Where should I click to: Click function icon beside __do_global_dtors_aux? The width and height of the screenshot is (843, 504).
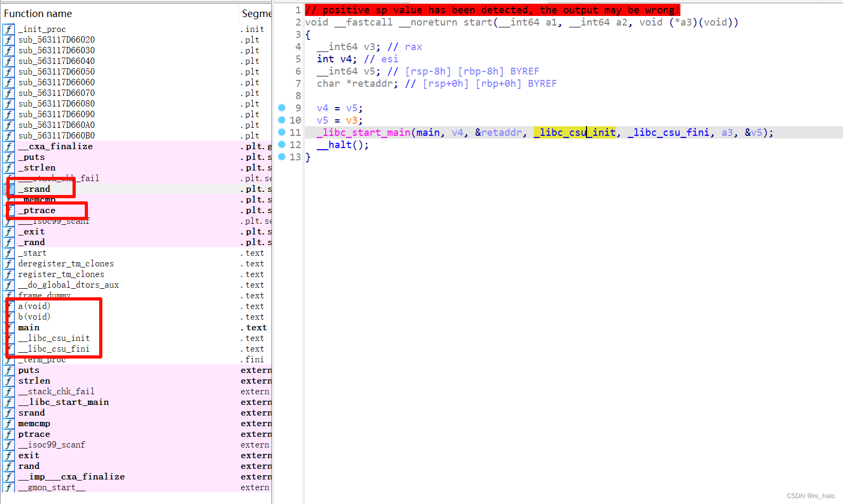[x=9, y=285]
